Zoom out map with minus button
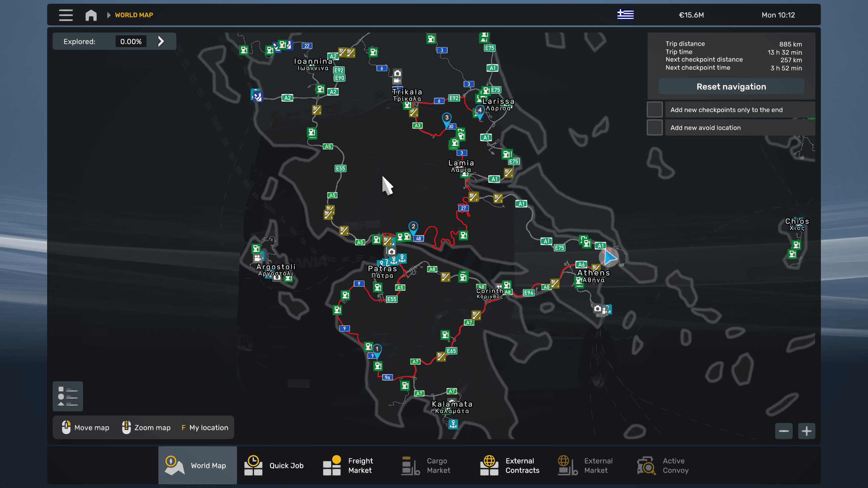 [x=784, y=431]
